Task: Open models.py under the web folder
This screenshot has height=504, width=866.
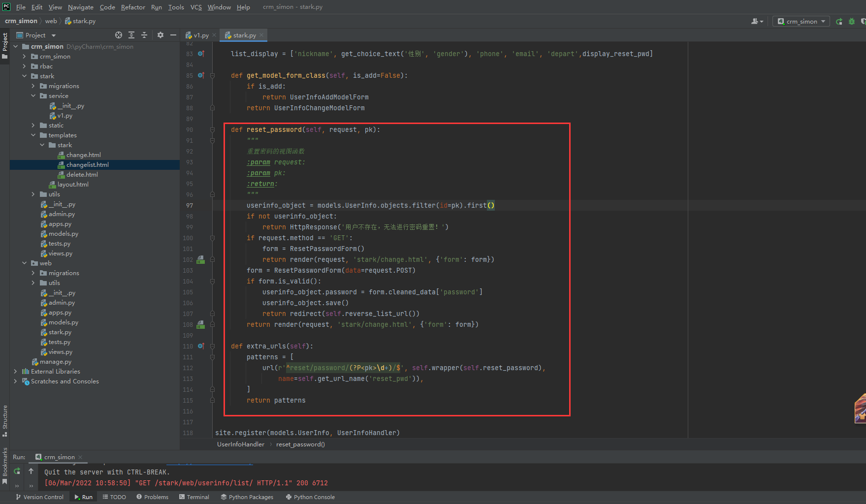Action: (x=63, y=322)
